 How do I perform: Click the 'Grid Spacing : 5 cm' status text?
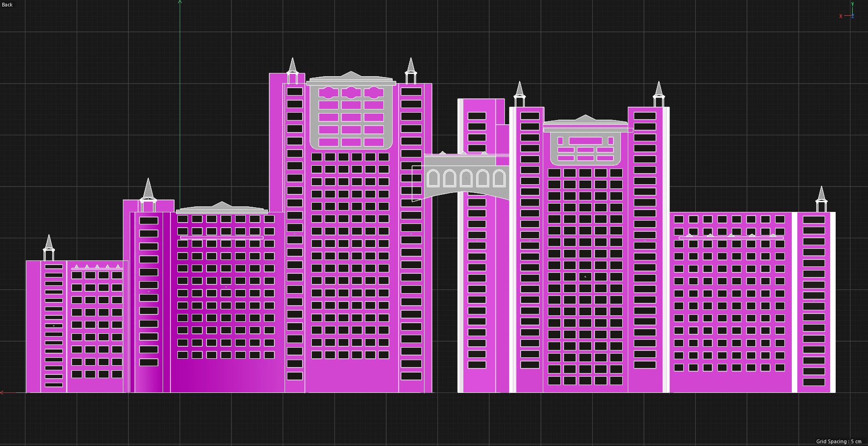838,441
